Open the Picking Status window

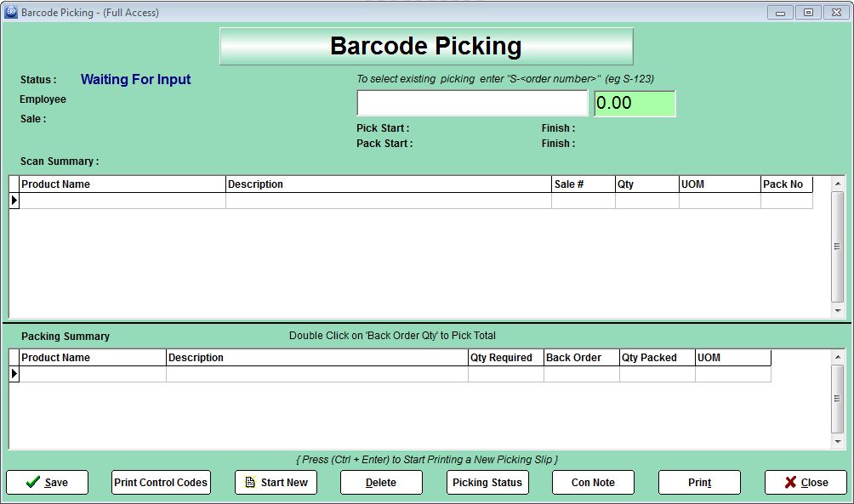click(487, 482)
